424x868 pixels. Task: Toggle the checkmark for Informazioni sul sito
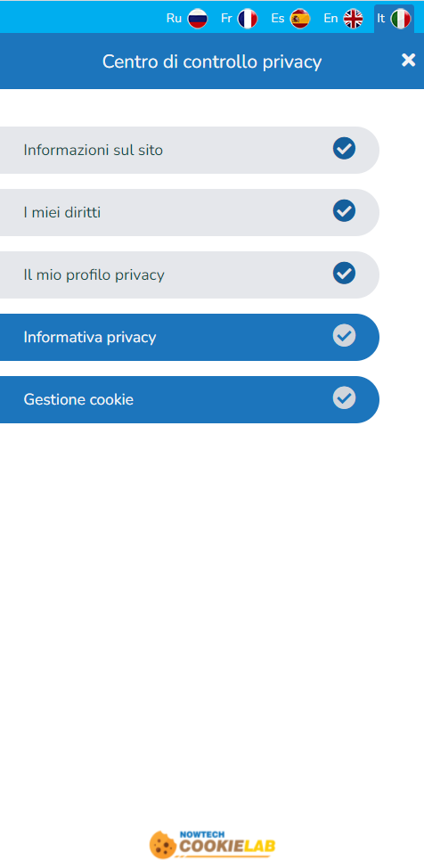tap(345, 148)
